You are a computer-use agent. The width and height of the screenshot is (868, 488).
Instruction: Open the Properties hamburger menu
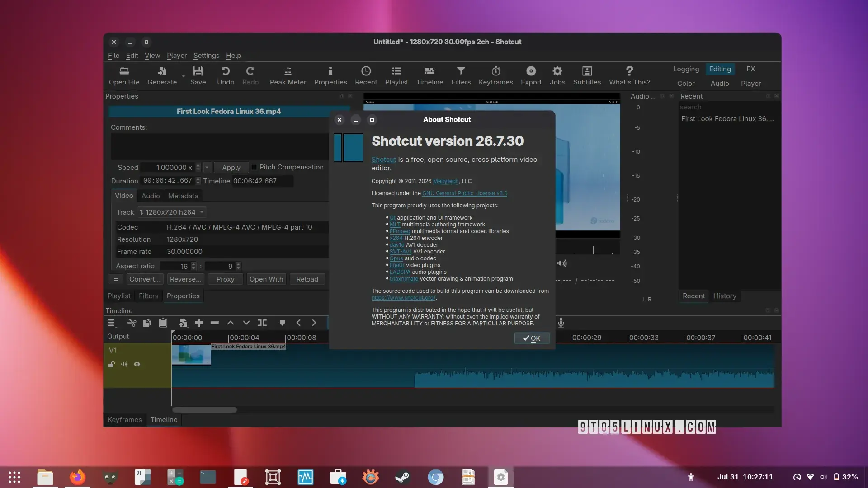pyautogui.click(x=116, y=279)
